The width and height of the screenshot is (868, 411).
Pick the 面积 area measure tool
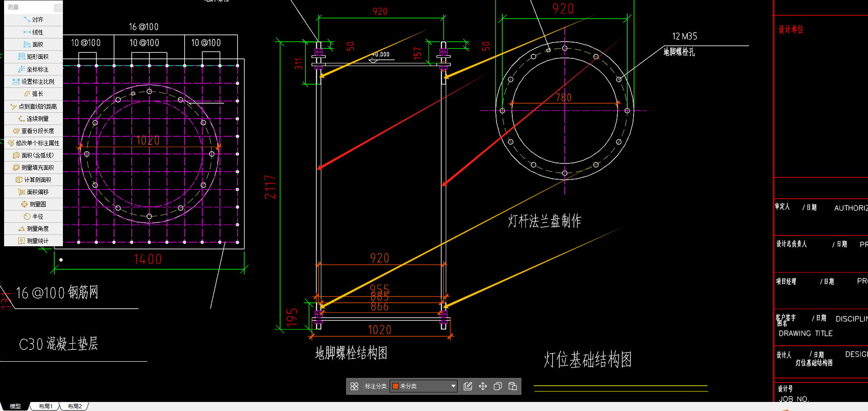pos(33,44)
